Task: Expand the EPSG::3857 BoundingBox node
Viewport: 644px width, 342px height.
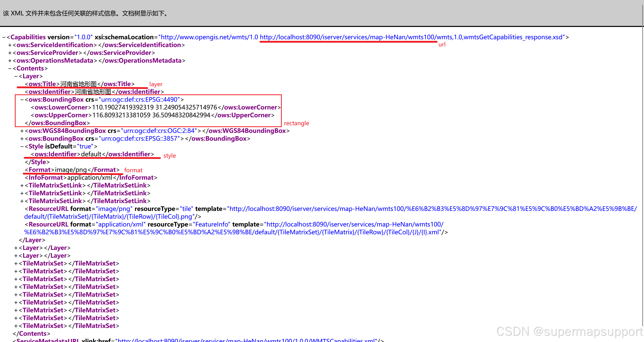Action: click(x=22, y=139)
